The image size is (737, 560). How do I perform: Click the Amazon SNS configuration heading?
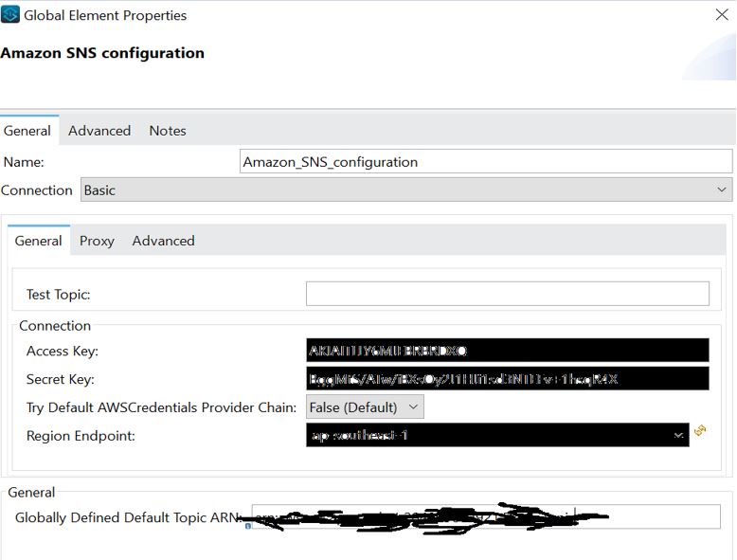(102, 53)
